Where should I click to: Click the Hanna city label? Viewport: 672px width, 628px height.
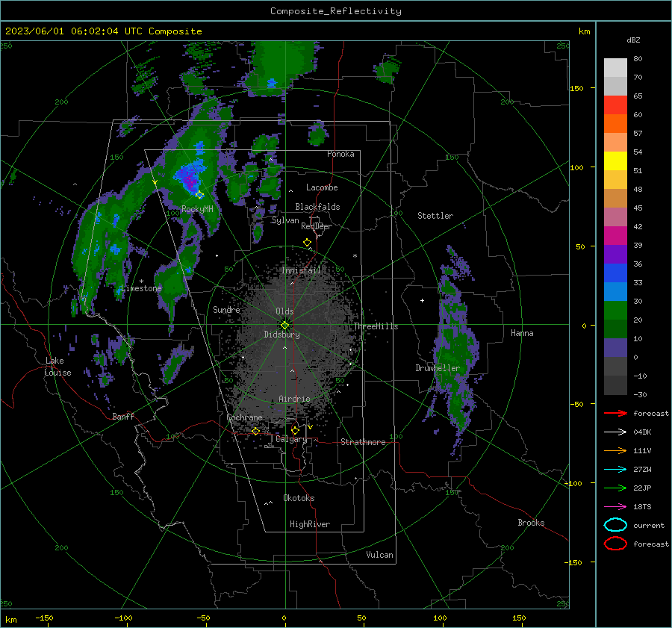click(x=522, y=333)
